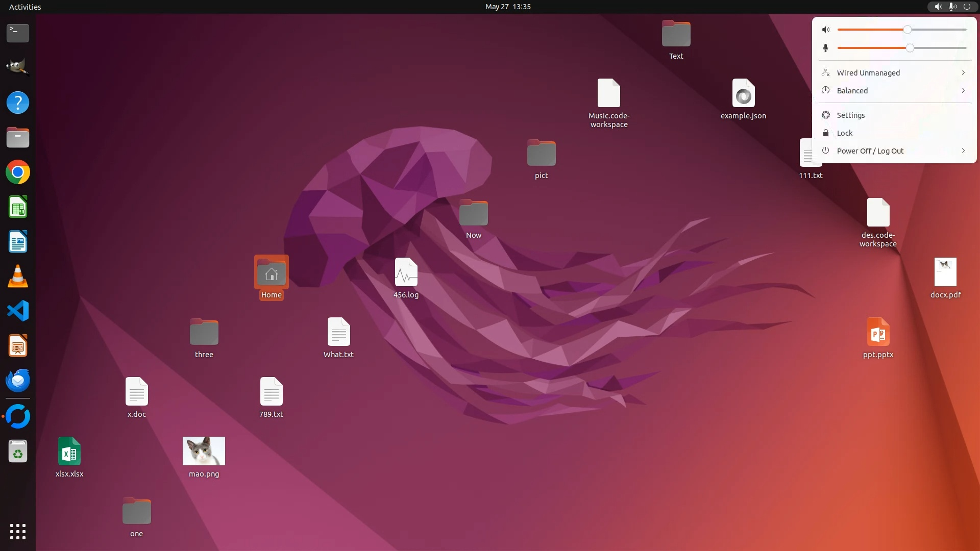The image size is (980, 551).
Task: Click the output volume slider handle
Action: (907, 30)
